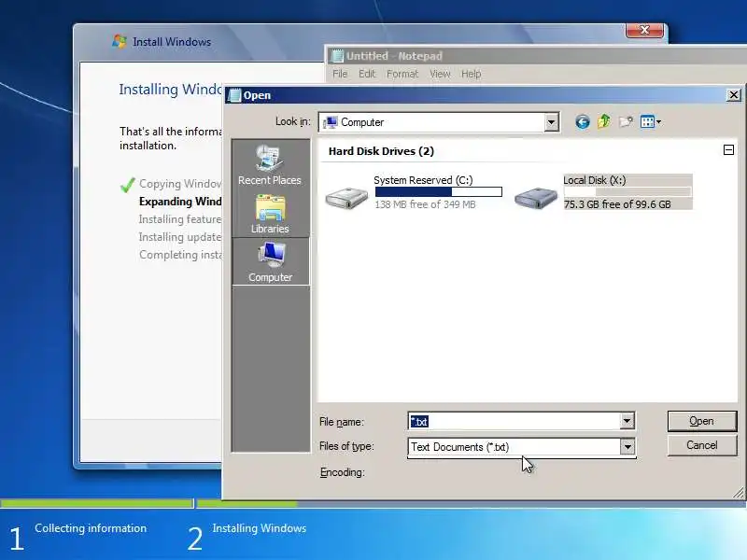The height and width of the screenshot is (560, 747).
Task: Open Notepad's File menu
Action: point(340,74)
